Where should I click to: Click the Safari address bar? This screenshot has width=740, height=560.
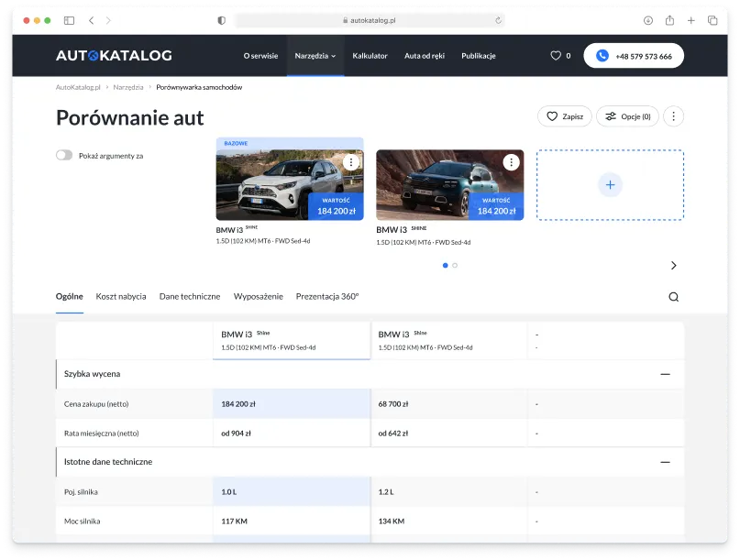click(x=370, y=20)
